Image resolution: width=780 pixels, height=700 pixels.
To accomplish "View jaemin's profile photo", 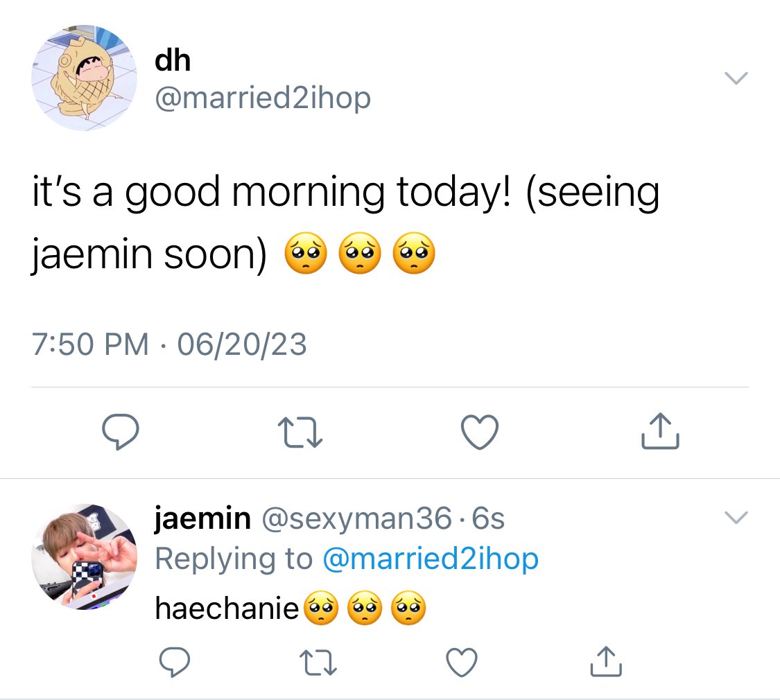I will pyautogui.click(x=84, y=557).
